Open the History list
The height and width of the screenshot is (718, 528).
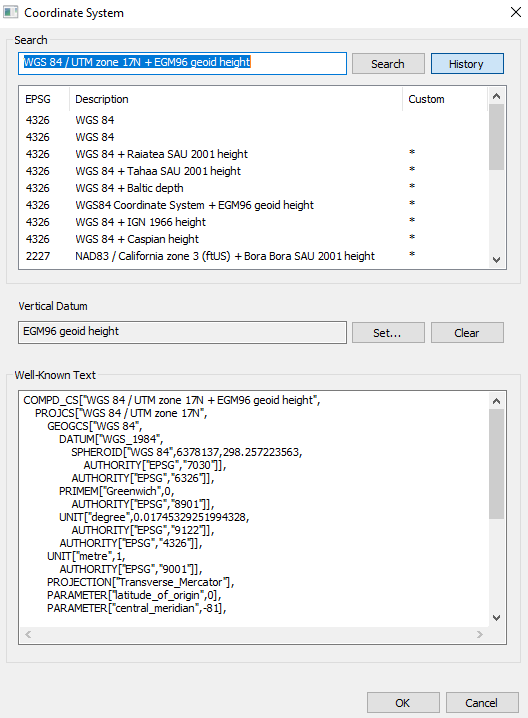[467, 64]
